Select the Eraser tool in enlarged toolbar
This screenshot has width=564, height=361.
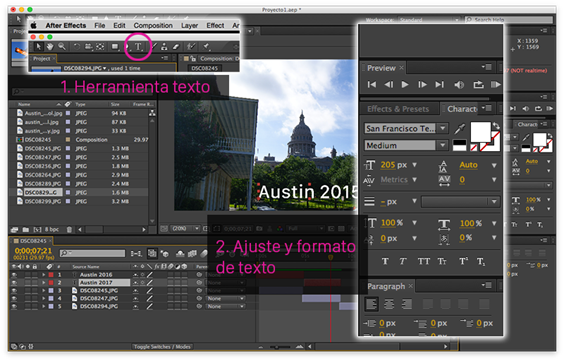pyautogui.click(x=176, y=46)
